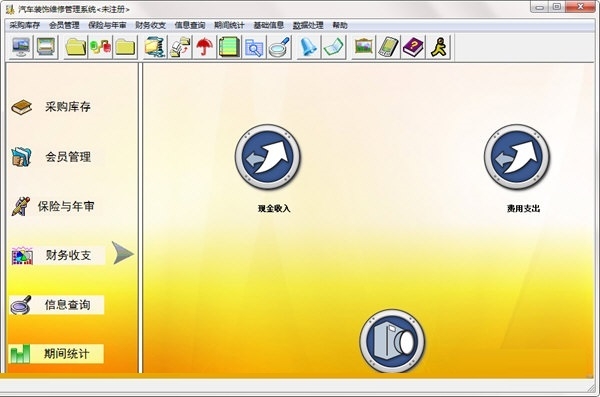600x397 pixels.
Task: Click the computer monitor toolbar icon
Action: [21, 47]
